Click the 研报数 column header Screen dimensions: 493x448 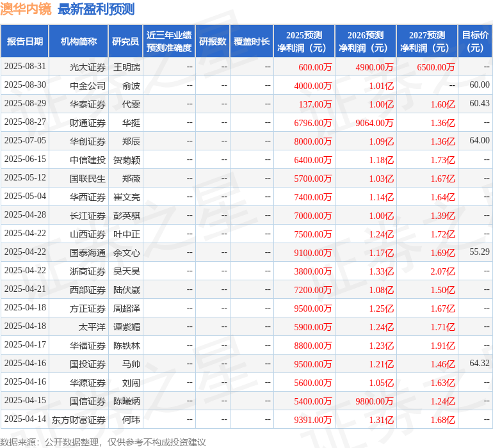pos(213,41)
